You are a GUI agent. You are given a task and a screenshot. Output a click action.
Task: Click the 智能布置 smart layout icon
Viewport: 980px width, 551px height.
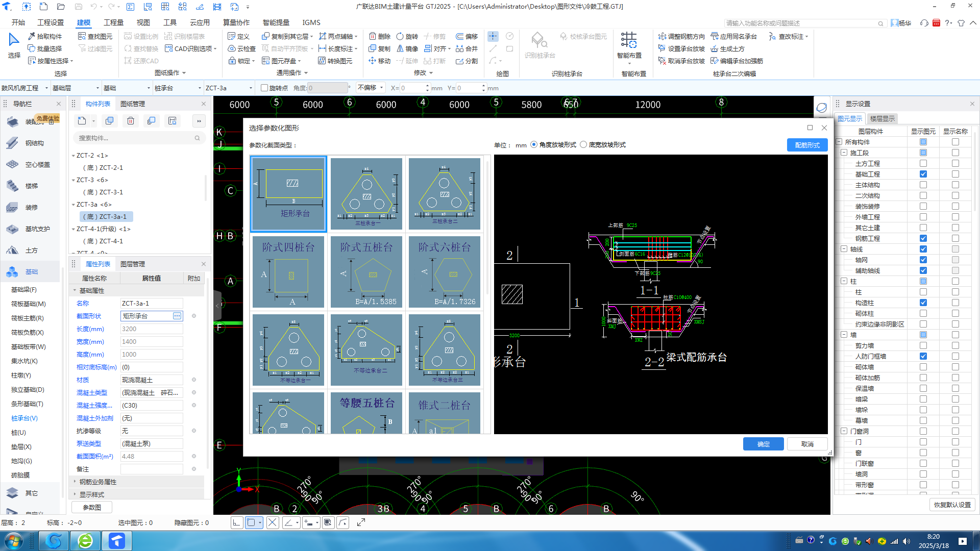click(629, 40)
